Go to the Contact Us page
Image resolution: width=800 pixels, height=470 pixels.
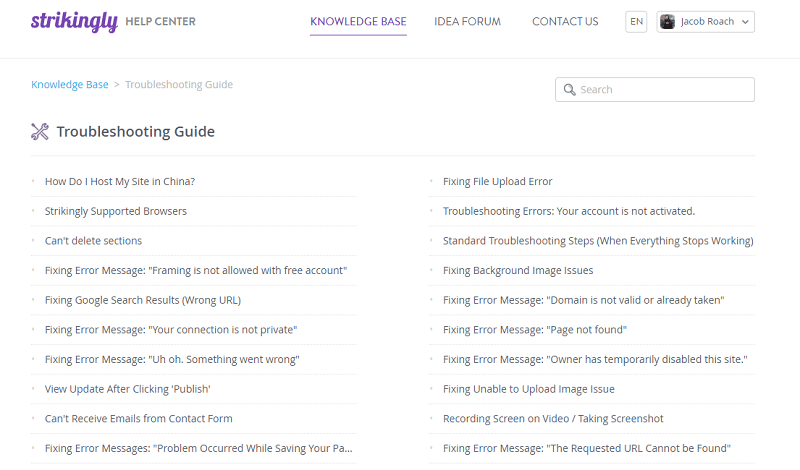[565, 21]
